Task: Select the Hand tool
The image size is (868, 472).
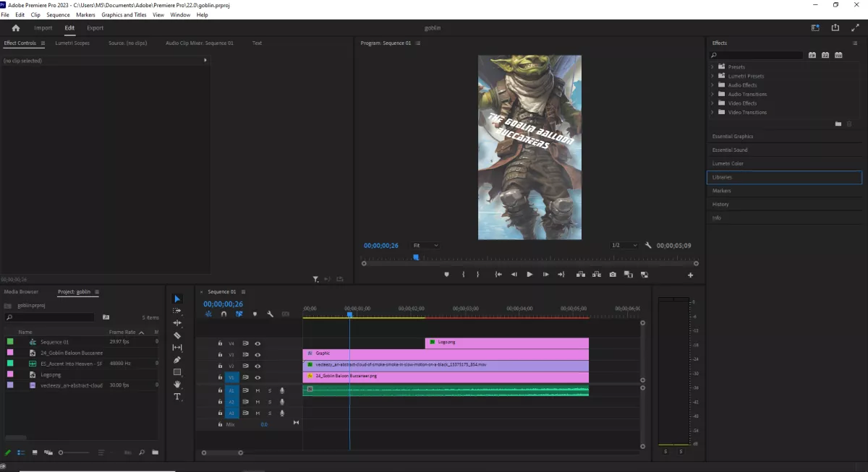Action: (x=177, y=385)
